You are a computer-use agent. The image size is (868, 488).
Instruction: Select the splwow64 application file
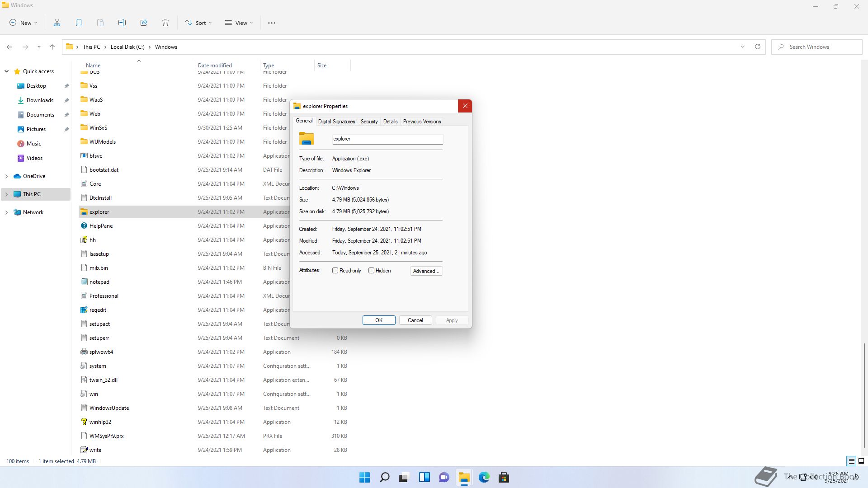tap(101, 352)
